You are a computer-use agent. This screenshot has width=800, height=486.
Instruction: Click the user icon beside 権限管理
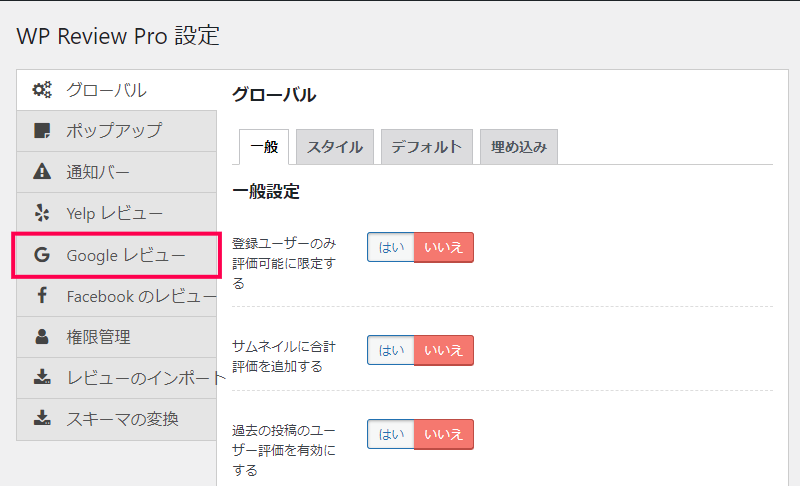[42, 337]
